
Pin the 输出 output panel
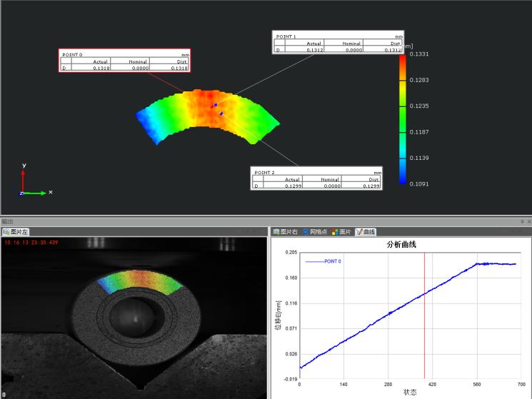[522, 222]
